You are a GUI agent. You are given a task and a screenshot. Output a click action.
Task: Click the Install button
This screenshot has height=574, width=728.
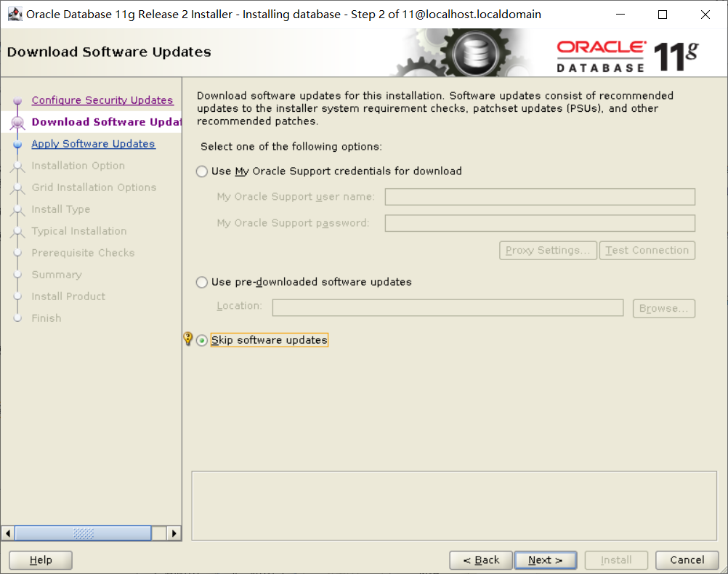[x=616, y=560]
